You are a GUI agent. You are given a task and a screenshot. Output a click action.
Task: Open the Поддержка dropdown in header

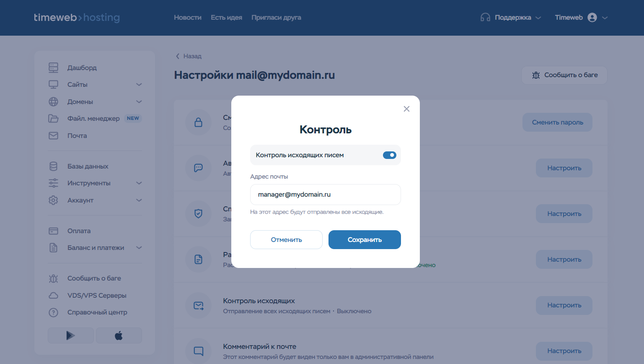tap(511, 18)
